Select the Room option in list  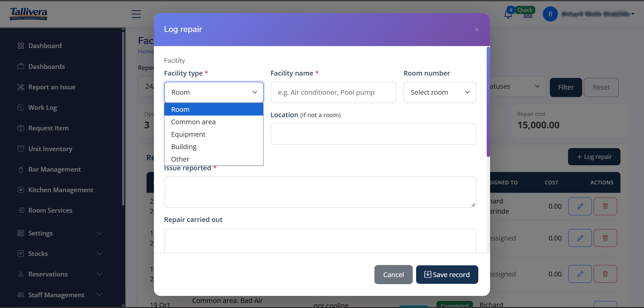[x=214, y=109]
